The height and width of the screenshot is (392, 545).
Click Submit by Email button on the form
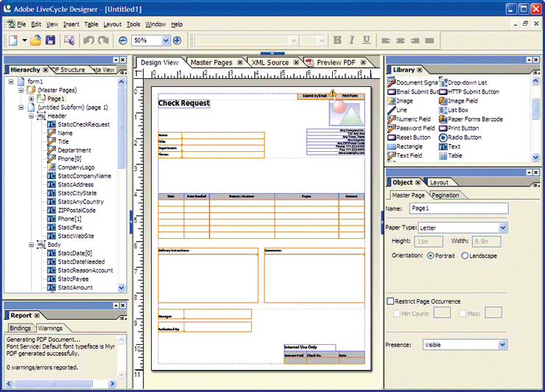(314, 96)
